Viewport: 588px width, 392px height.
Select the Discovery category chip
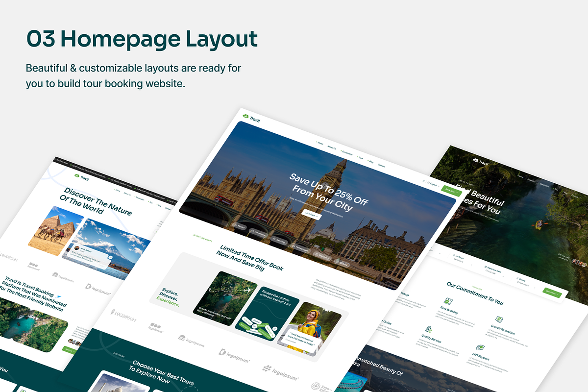click(321, 255)
